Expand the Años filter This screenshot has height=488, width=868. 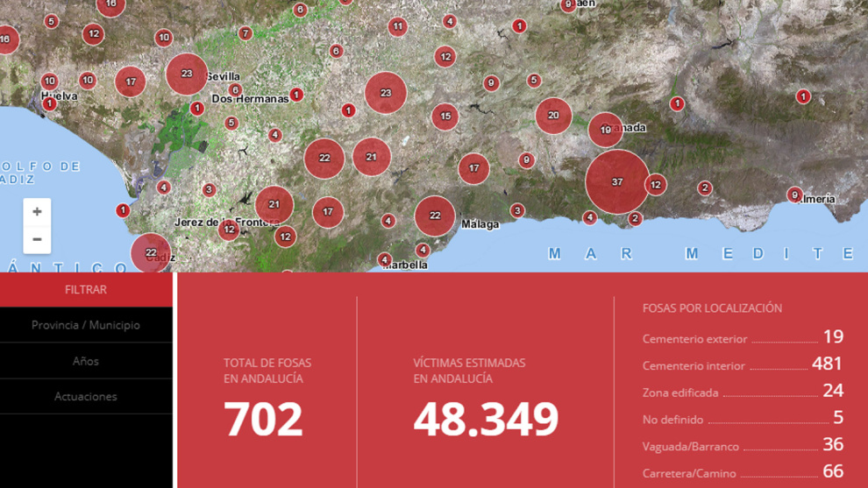point(86,361)
